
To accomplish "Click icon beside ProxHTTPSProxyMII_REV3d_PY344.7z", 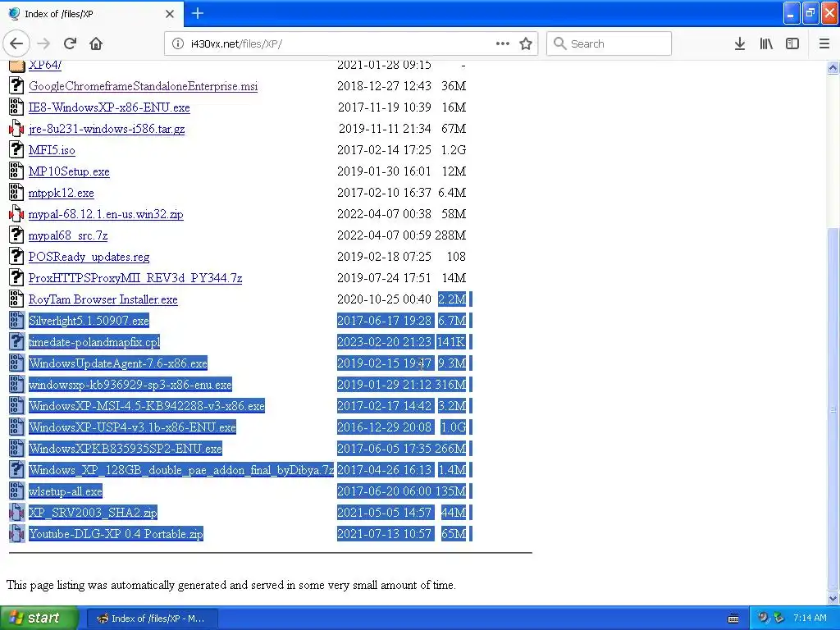I will 16,277.
